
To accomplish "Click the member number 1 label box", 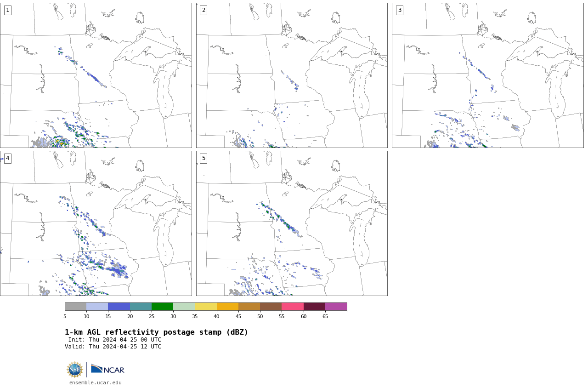I will coord(7,10).
